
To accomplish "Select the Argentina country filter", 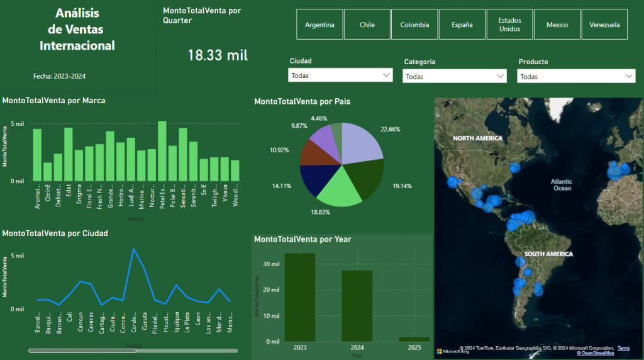I will [319, 25].
